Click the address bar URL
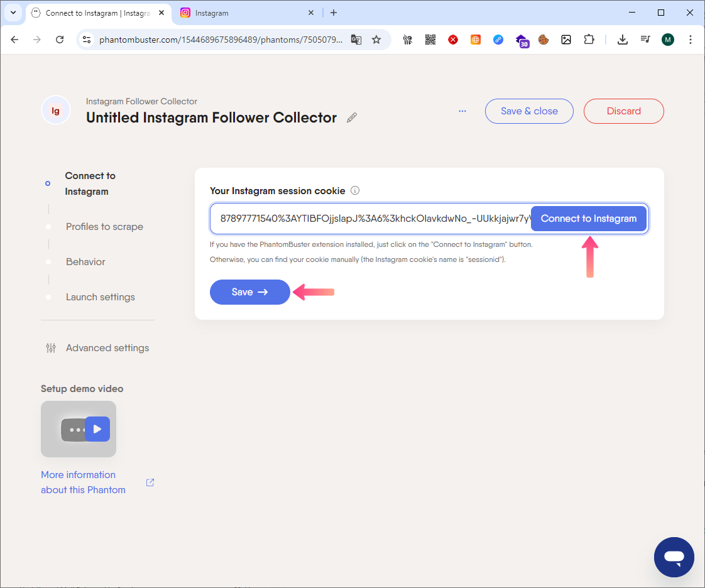Screen dimensions: 705x588 pyautogui.click(x=221, y=40)
